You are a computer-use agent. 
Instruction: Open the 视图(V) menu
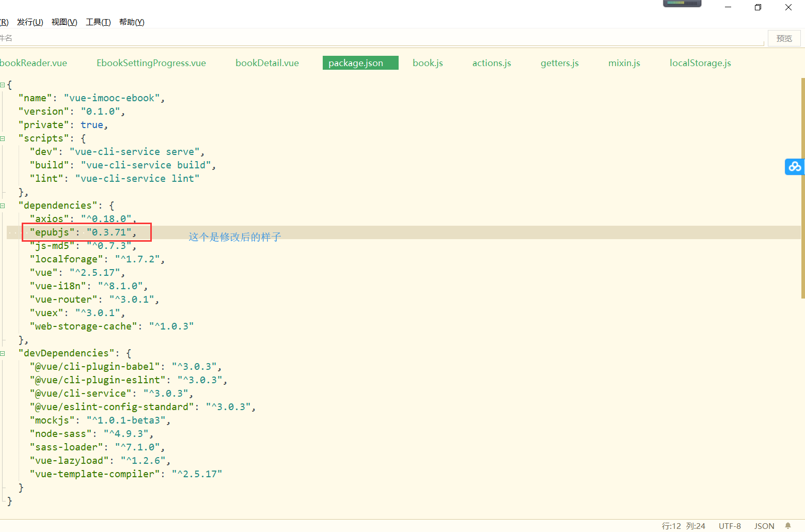[x=64, y=22]
